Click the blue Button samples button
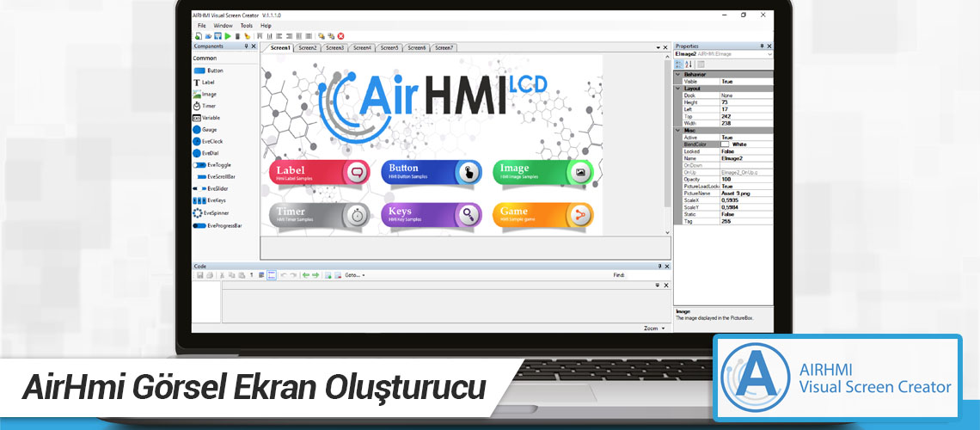This screenshot has height=430, width=980. (432, 173)
